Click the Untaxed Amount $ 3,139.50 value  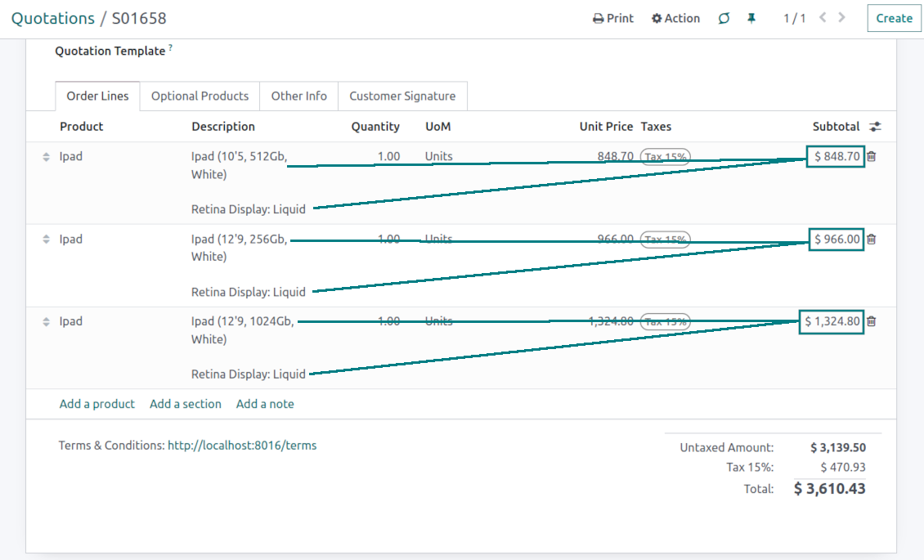(x=838, y=447)
